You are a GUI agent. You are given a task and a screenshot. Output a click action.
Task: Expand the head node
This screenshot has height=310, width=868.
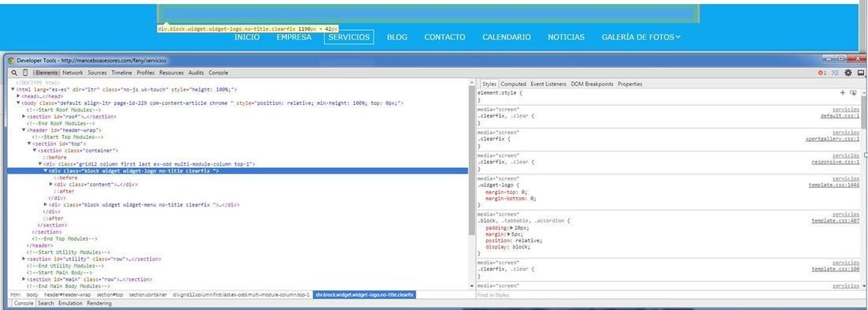(18, 95)
